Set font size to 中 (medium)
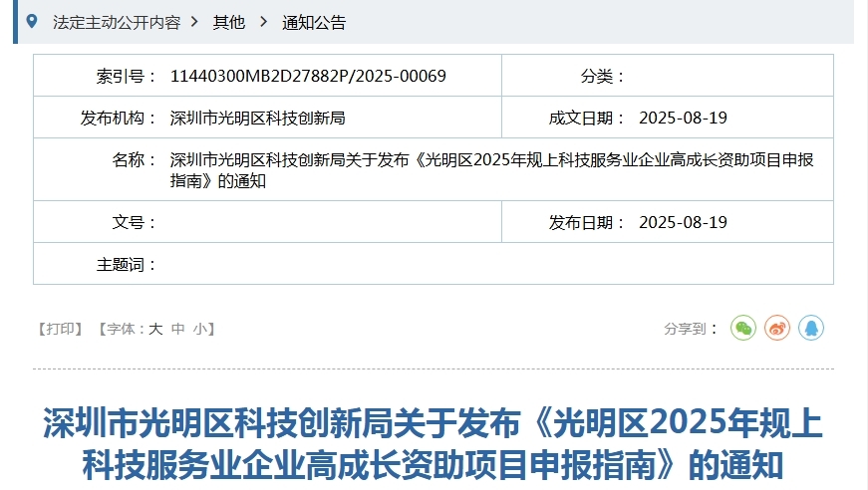The height and width of the screenshot is (490, 868). (177, 329)
